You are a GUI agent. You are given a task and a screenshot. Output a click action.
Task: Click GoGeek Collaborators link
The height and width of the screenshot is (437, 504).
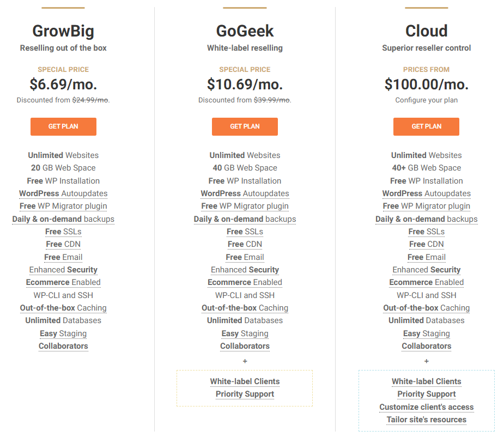[245, 346]
